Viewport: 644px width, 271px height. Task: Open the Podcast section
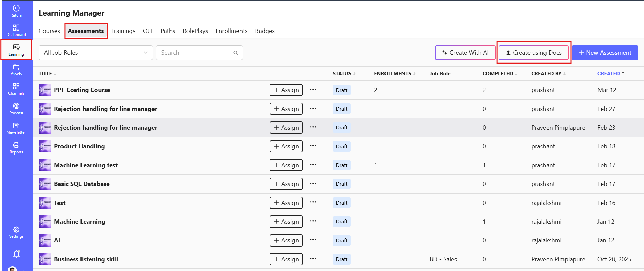point(16,109)
